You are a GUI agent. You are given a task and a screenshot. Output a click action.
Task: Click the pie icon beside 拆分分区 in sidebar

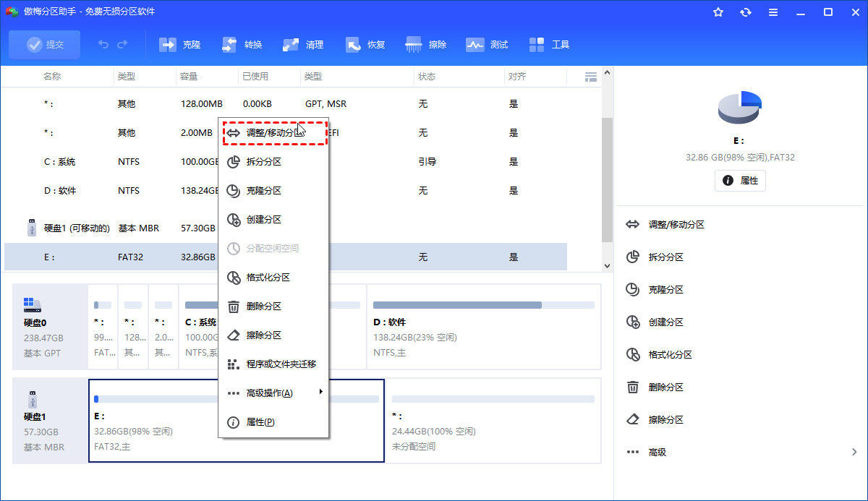coord(633,257)
